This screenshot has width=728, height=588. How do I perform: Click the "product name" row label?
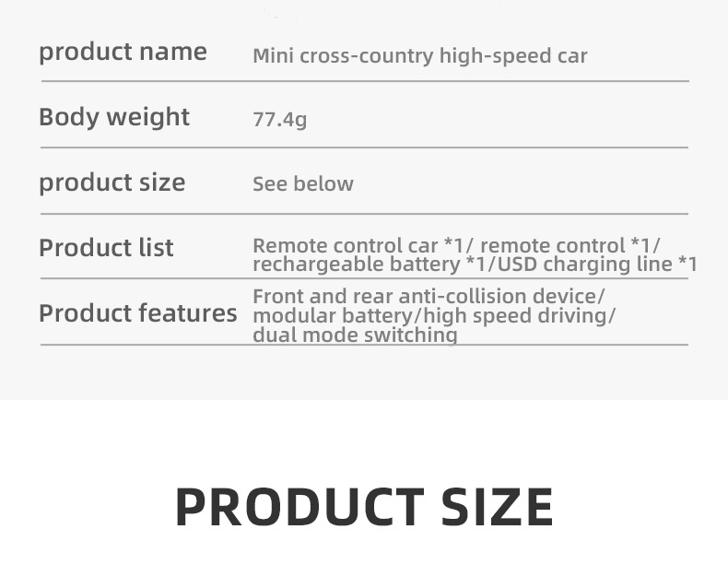tap(123, 52)
